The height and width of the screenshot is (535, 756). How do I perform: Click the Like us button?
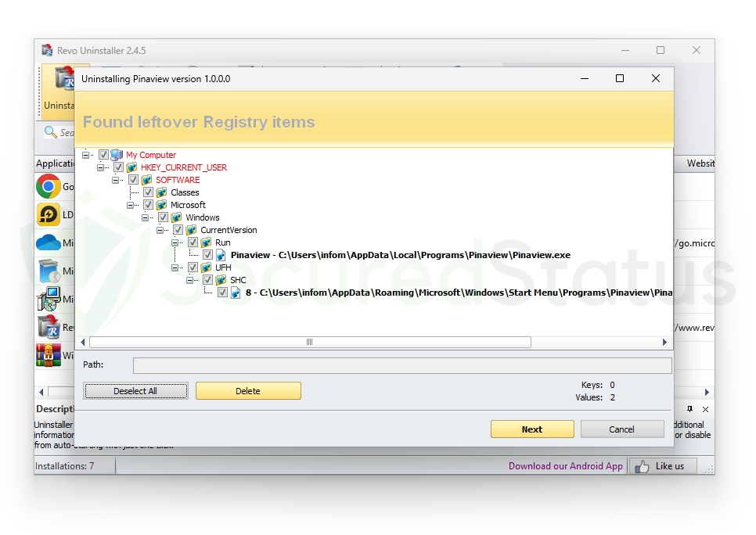click(664, 466)
